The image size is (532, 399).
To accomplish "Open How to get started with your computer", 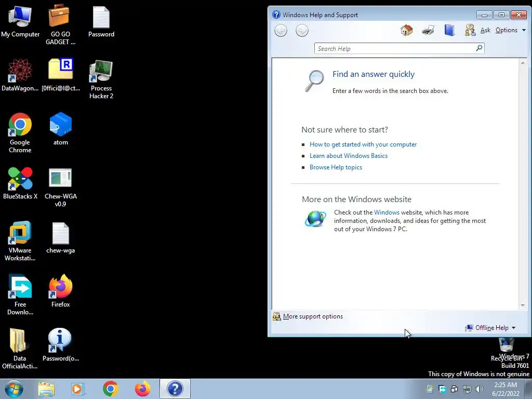I will [x=363, y=144].
